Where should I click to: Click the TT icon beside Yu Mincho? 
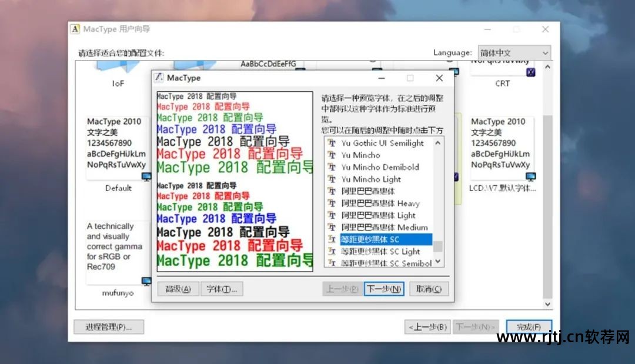click(x=331, y=155)
